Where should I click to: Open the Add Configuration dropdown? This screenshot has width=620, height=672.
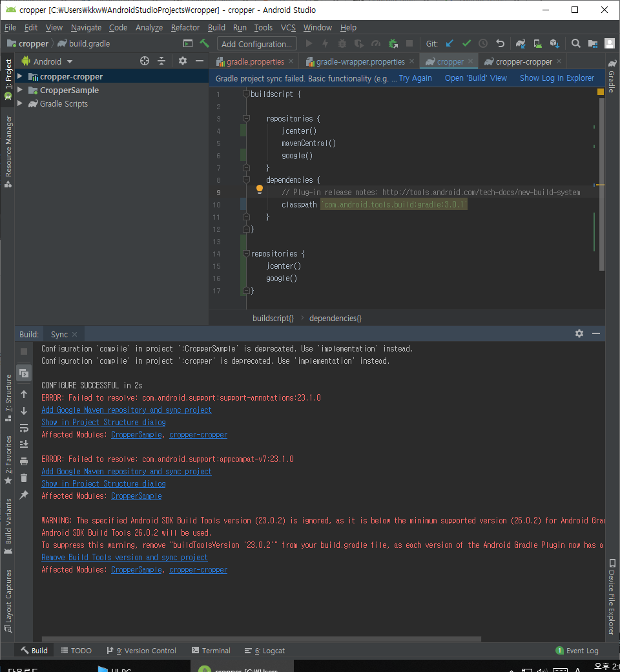pos(256,44)
